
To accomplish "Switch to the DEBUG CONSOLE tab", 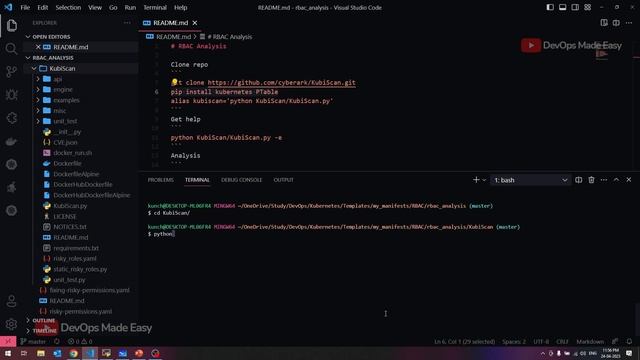I will pyautogui.click(x=241, y=180).
